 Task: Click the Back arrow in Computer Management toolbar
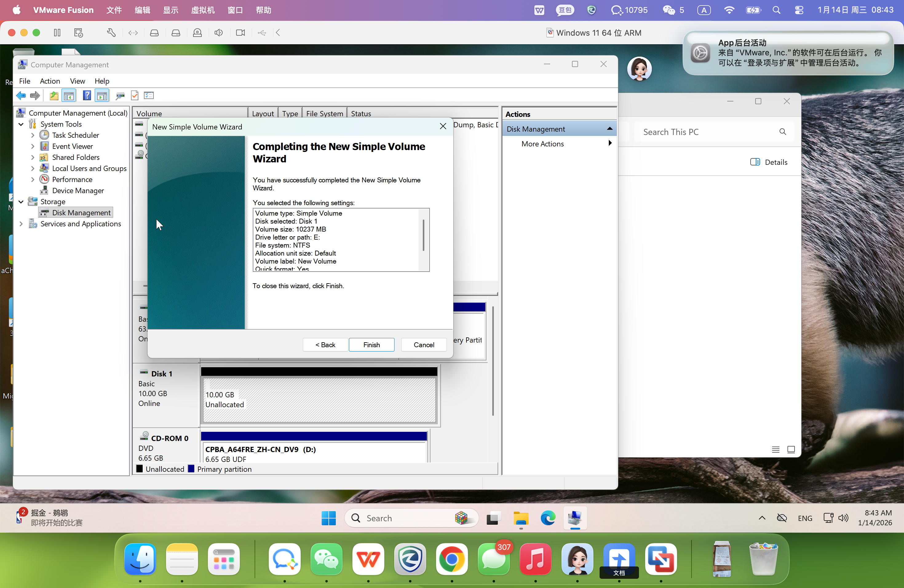pos(21,96)
